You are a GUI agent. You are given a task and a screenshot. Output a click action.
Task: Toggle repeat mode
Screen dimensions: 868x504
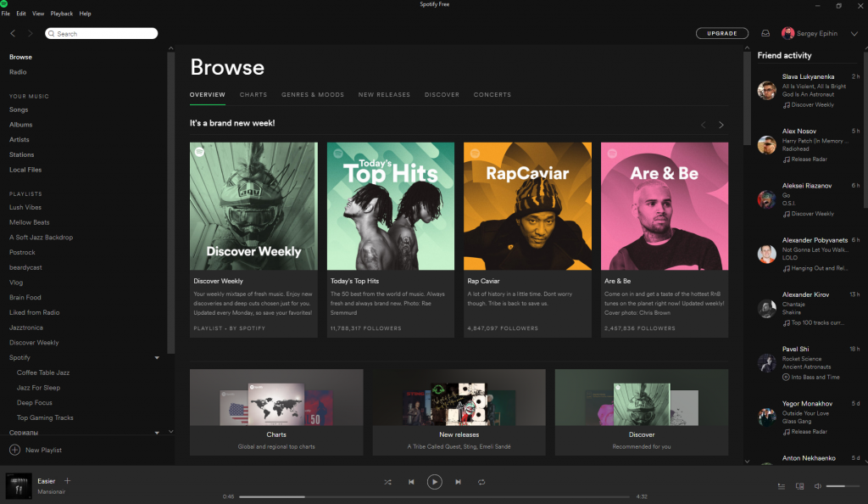[x=481, y=482]
